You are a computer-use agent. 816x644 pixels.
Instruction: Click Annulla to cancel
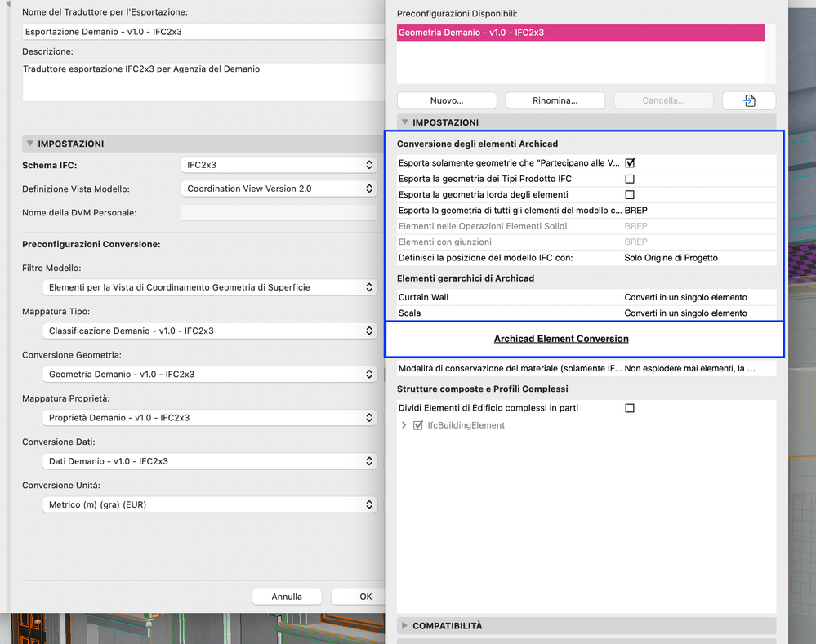pos(287,597)
